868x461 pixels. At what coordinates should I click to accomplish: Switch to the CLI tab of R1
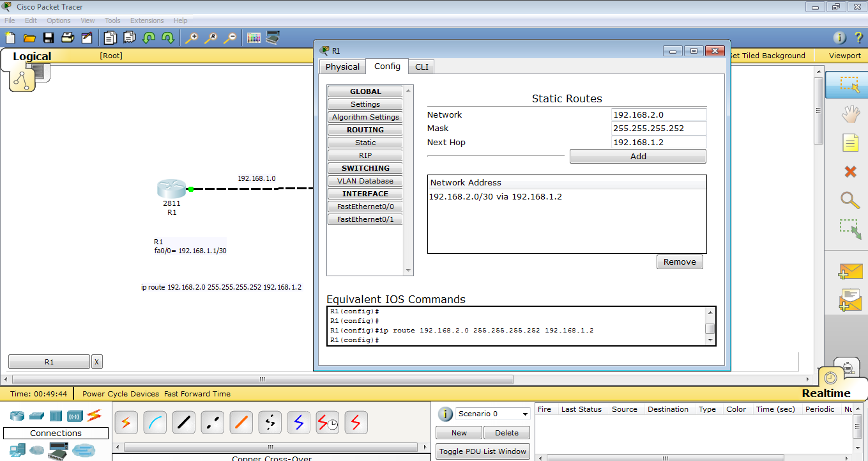421,66
